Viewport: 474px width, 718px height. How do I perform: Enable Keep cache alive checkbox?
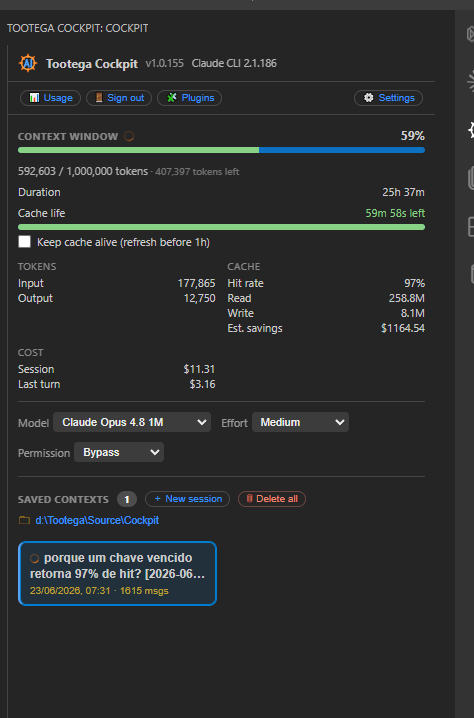click(x=25, y=241)
